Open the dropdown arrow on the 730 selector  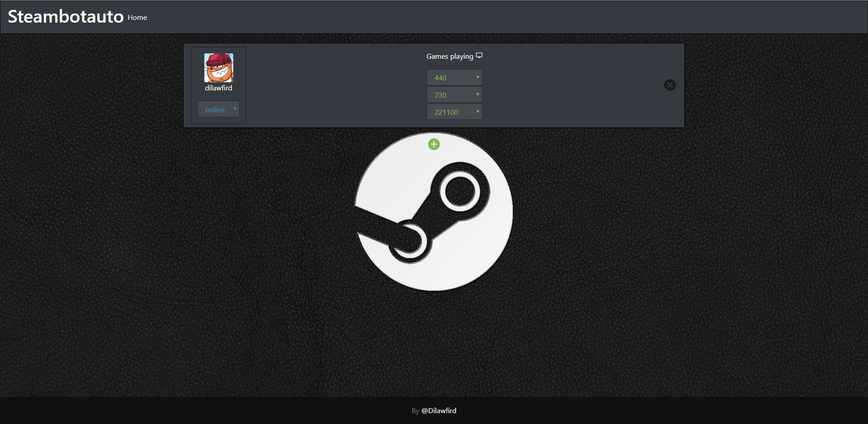(477, 94)
